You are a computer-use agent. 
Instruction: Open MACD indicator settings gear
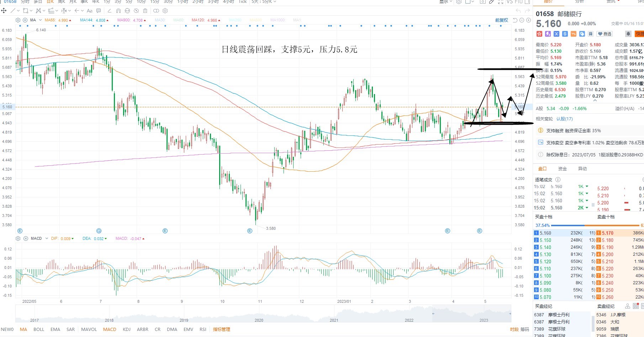(x=18, y=238)
